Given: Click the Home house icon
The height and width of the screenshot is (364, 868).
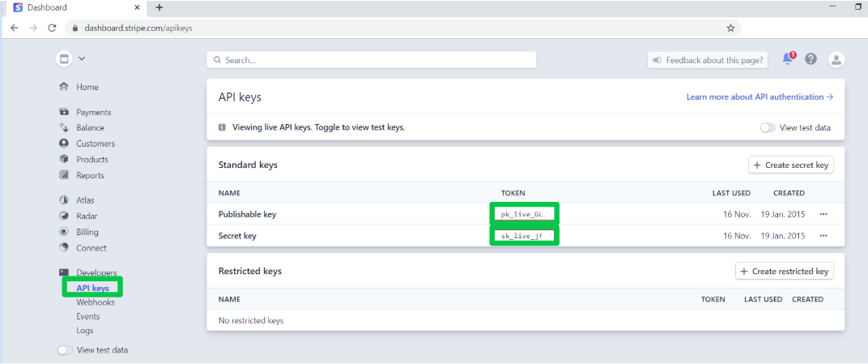Looking at the screenshot, I should tap(64, 87).
